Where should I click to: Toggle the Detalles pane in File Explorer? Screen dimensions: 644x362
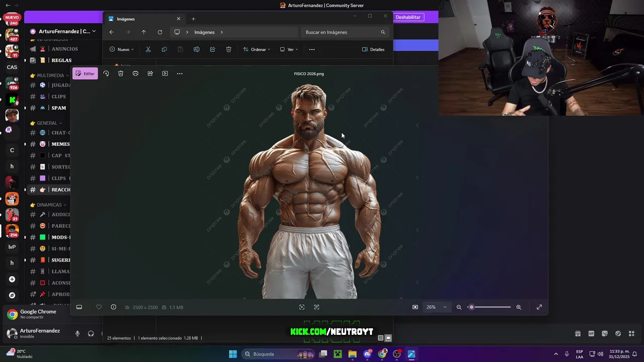tap(373, 49)
